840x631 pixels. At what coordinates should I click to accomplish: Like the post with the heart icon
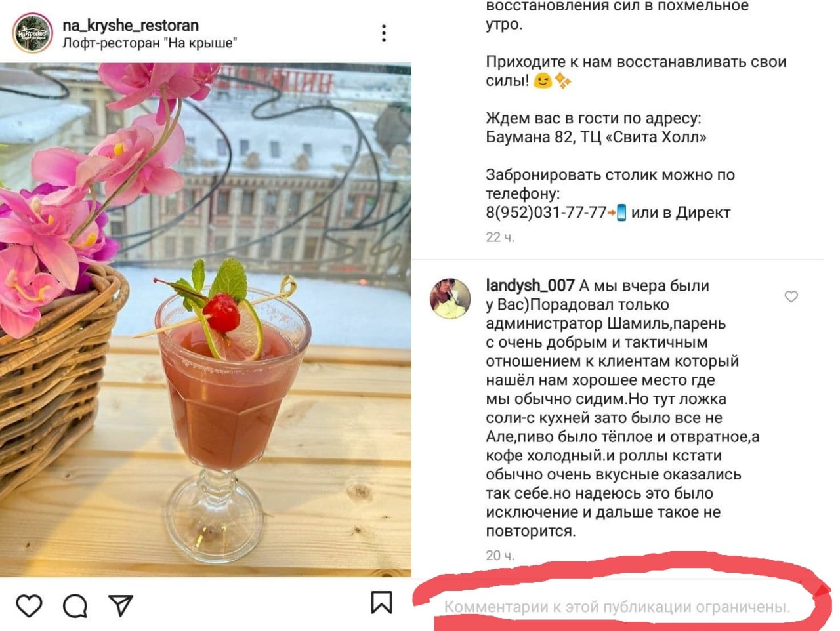click(29, 605)
